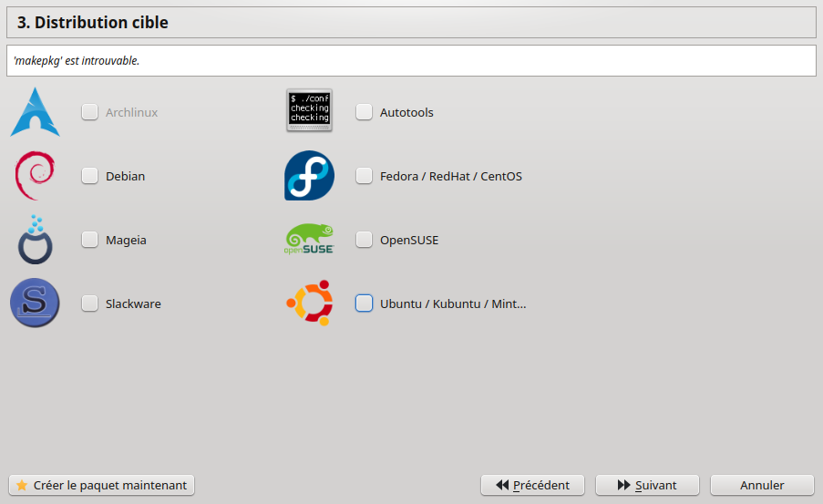
Task: Click the star icon on Créer le paquet maintenant
Action: 22,485
